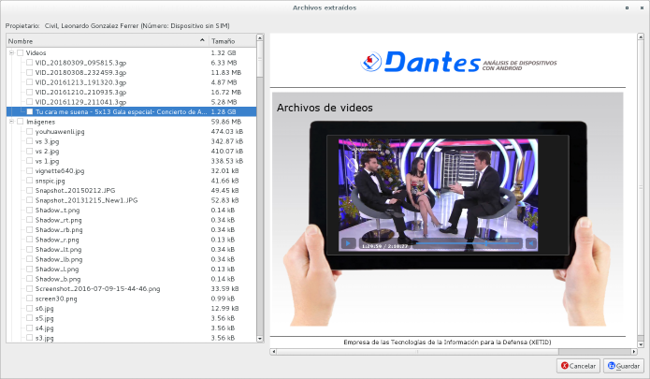Image resolution: width=650 pixels, height=379 pixels.
Task: Select Shadow_lb.png row
Action: click(x=131, y=259)
